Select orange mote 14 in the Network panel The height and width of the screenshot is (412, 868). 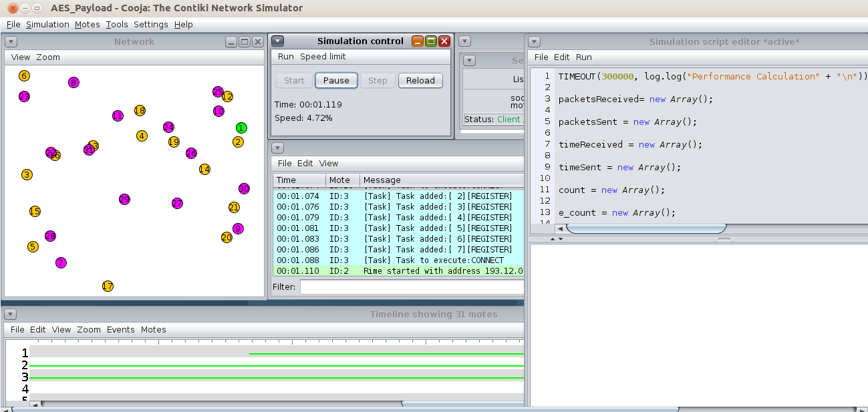pos(204,169)
